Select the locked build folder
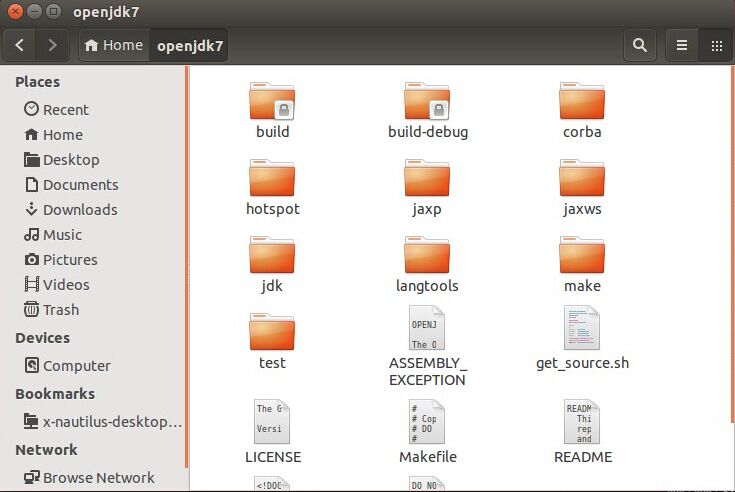The height and width of the screenshot is (492, 735). (272, 102)
